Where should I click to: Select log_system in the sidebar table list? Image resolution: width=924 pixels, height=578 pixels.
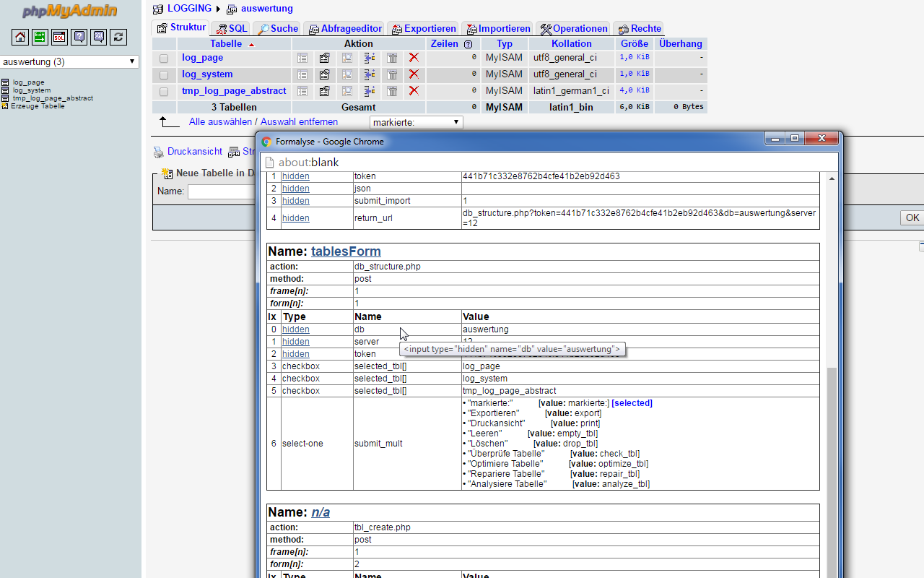(32, 90)
